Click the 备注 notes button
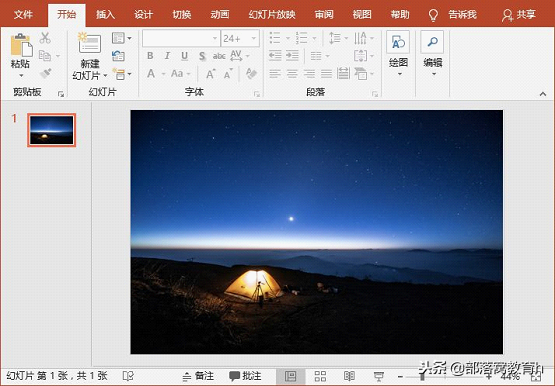Viewport: 555px width, 386px height. [198, 376]
